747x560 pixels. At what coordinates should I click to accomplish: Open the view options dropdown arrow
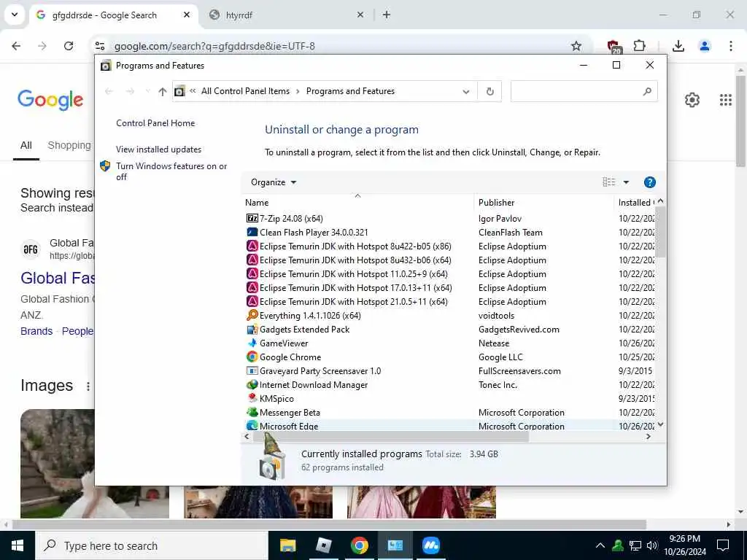point(626,182)
